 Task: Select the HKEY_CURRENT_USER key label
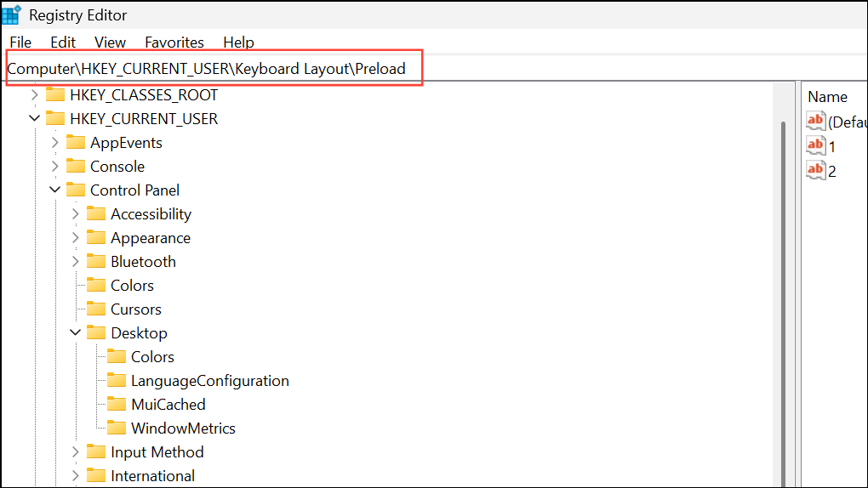(x=144, y=119)
